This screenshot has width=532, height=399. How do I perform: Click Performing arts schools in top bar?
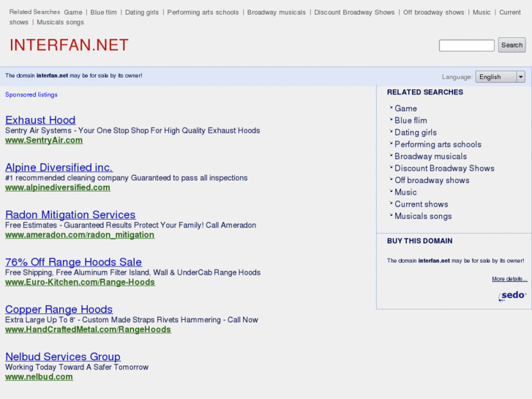click(x=203, y=12)
